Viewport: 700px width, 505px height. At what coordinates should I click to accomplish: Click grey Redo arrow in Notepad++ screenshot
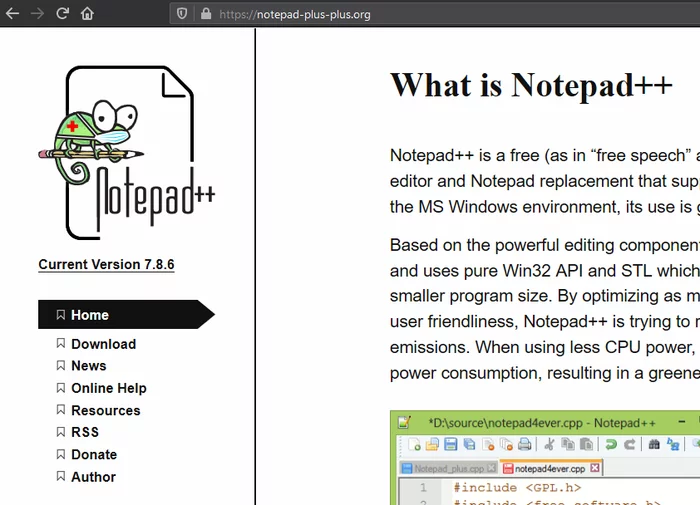629,444
